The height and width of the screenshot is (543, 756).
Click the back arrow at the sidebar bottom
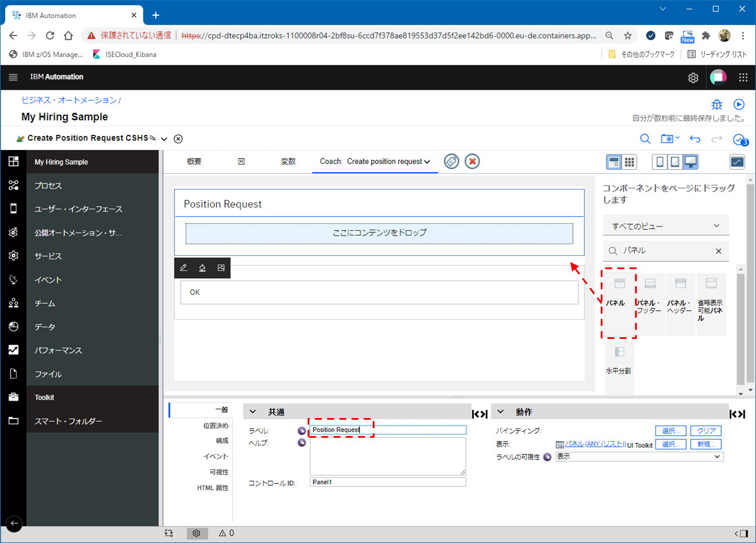[14, 523]
